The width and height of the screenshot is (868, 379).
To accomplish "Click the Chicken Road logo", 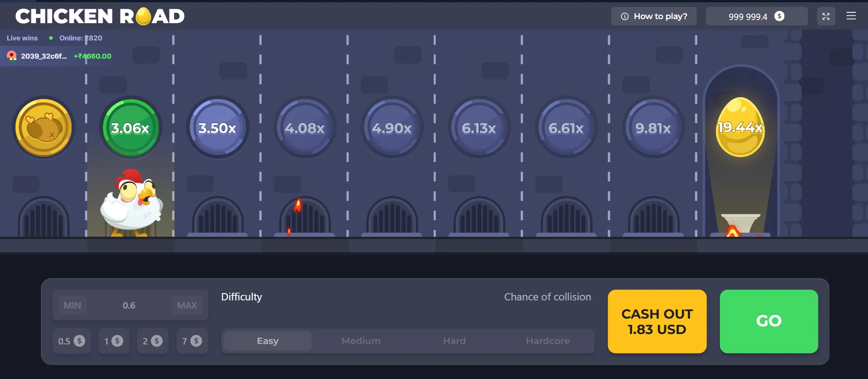I will [100, 16].
